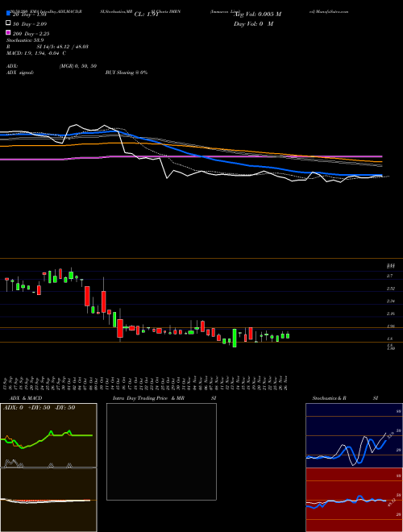Click the ADX green line chart panel
The image size is (403, 532).
48,435
